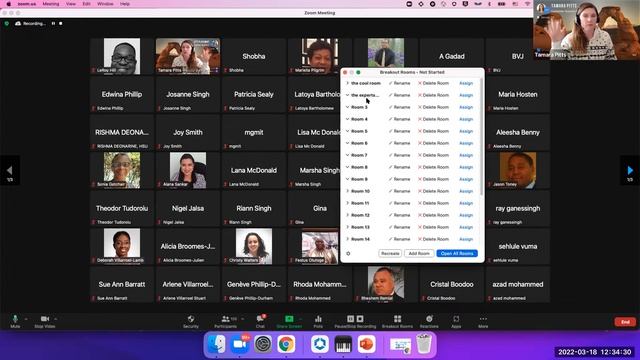Click the breakout rooms list scrollbar
This screenshot has width=640, height=360.
pos(482,137)
